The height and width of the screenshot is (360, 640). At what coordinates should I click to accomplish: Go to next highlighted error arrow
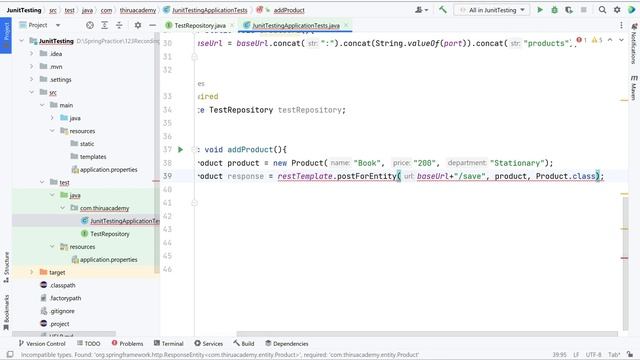(x=621, y=40)
